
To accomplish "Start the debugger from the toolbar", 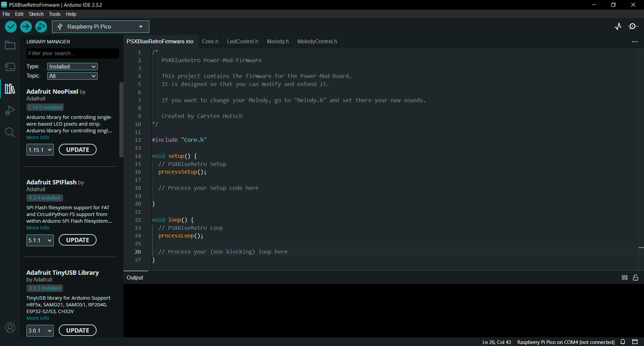I will coord(41,27).
